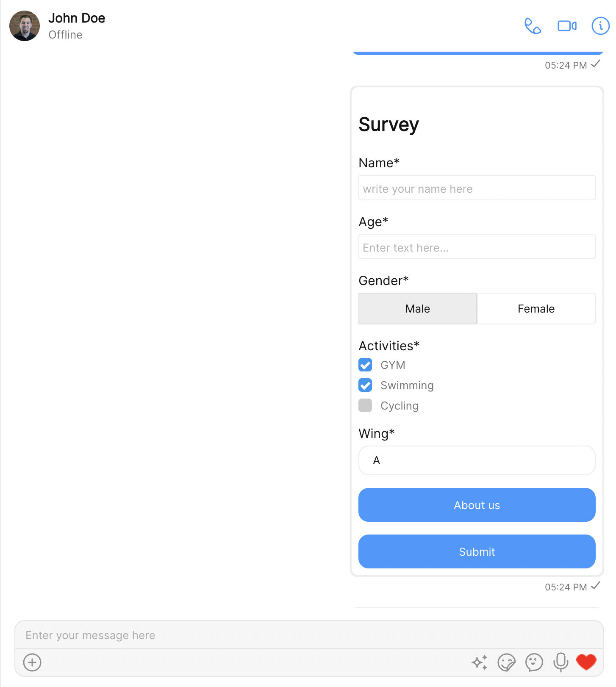This screenshot has width=616, height=687.
Task: Focus the Name input field
Action: (477, 188)
